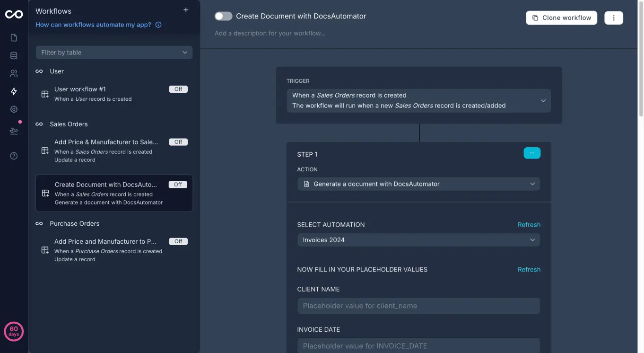Open the Pages panel in the sidebar
Screen dimensions: 644x353
pos(13,37)
